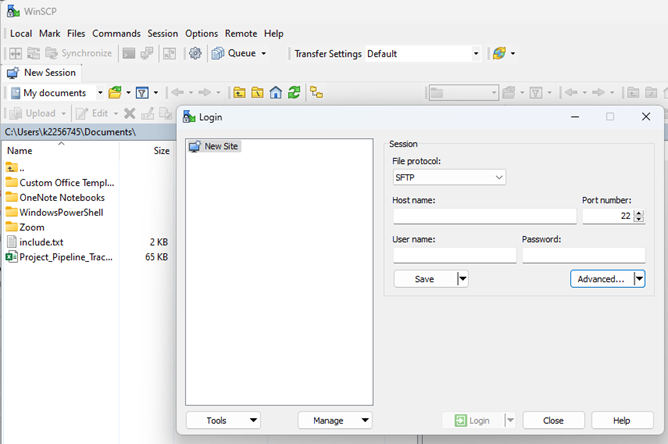Select the parent directory '..' entry
Viewport: 668px width, 444px height.
tap(15, 168)
